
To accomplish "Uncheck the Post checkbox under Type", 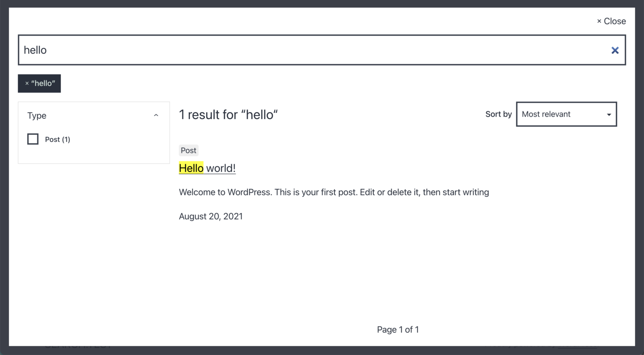I will tap(33, 139).
